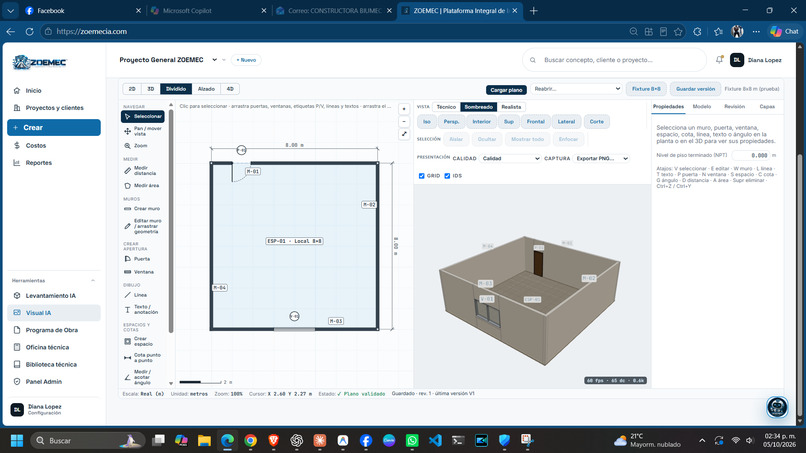Toggle the IDS checkbox

click(447, 176)
